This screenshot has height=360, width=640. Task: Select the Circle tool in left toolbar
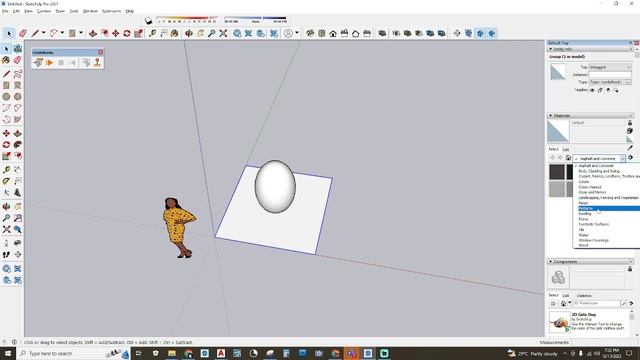[x=6, y=97]
